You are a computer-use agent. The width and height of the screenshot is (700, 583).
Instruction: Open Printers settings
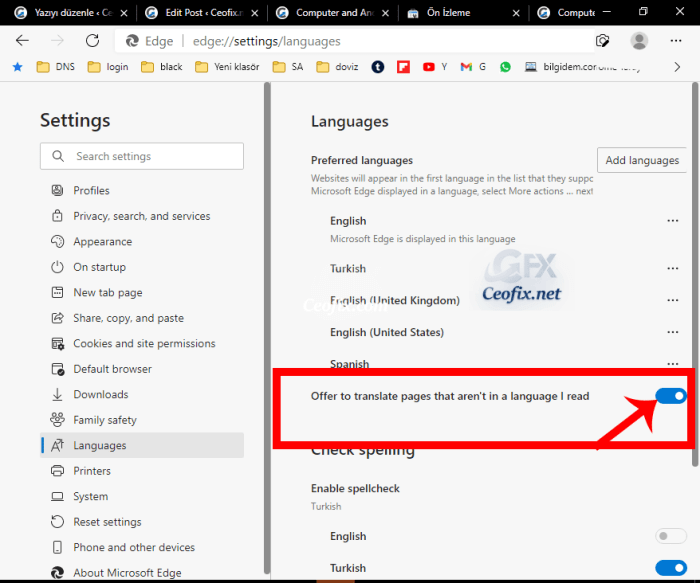(142, 471)
